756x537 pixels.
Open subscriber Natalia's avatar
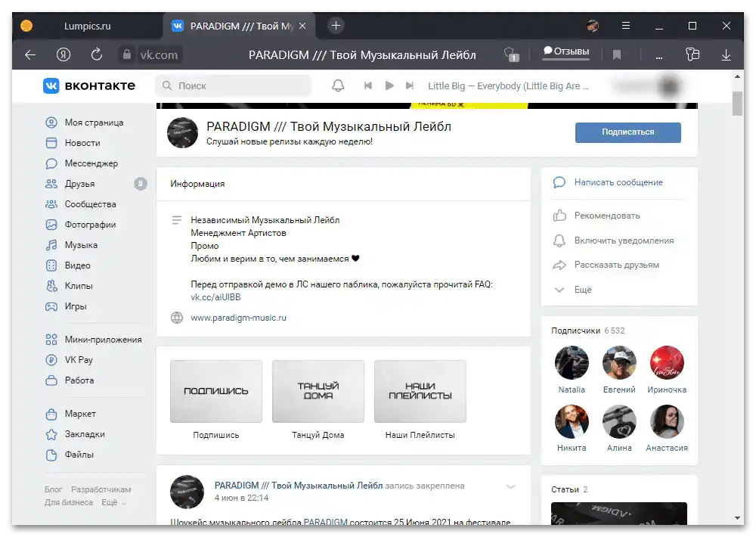coord(572,362)
